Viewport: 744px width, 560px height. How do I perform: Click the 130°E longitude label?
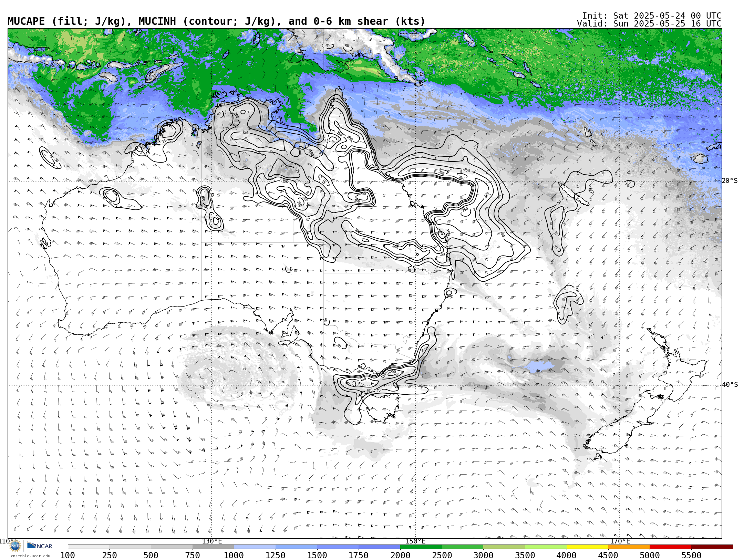[212, 541]
